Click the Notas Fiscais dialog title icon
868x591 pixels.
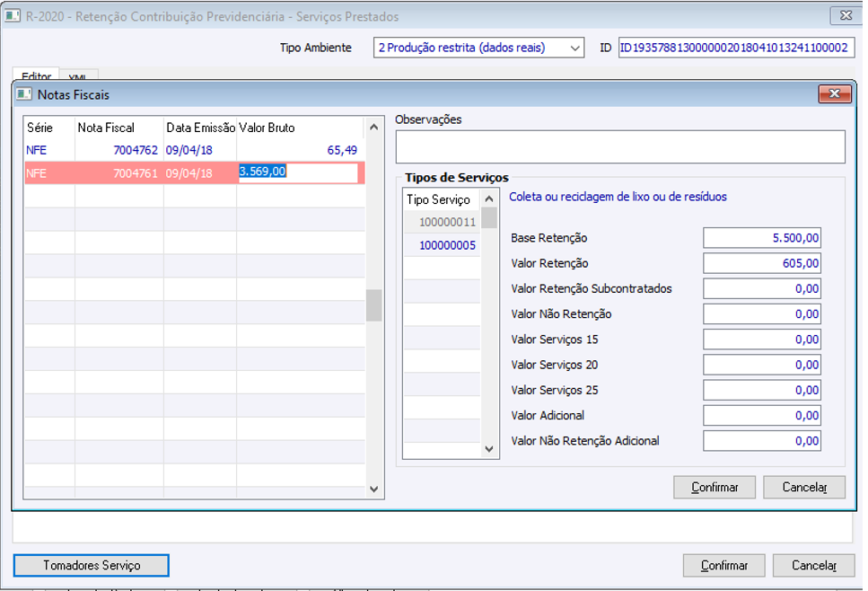coord(24,94)
